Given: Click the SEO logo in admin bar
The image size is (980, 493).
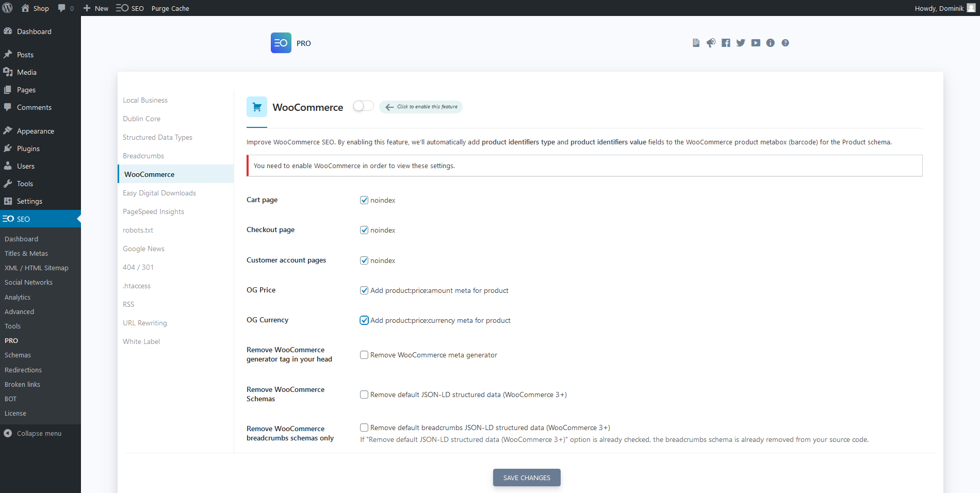Looking at the screenshot, I should (x=122, y=8).
